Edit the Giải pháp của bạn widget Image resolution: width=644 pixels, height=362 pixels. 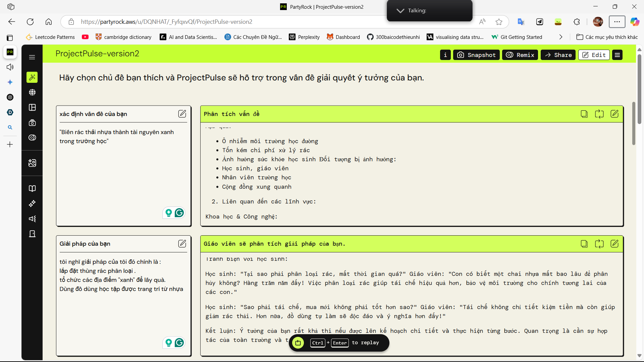pyautogui.click(x=182, y=244)
